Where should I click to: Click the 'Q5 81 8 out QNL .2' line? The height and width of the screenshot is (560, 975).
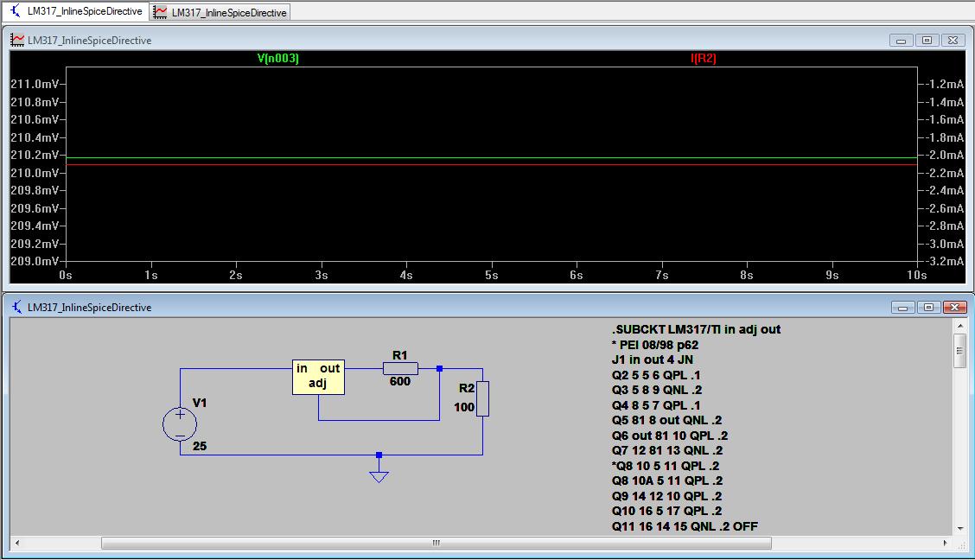(x=666, y=420)
